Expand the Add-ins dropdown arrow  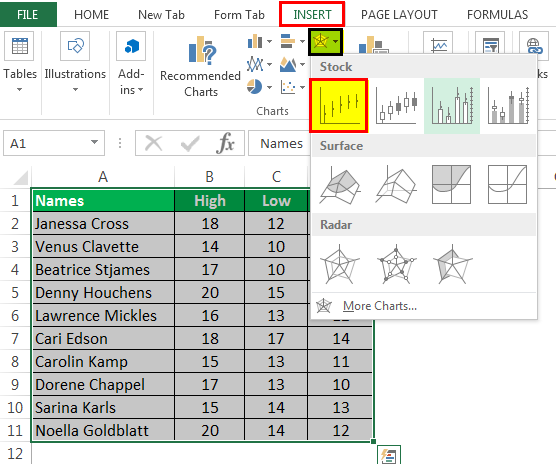click(x=141, y=90)
